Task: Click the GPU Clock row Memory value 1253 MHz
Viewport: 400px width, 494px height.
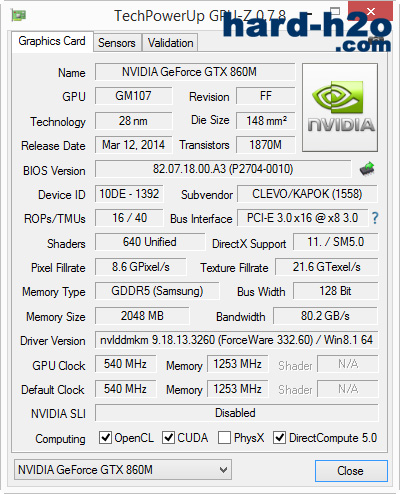Action: [x=238, y=364]
